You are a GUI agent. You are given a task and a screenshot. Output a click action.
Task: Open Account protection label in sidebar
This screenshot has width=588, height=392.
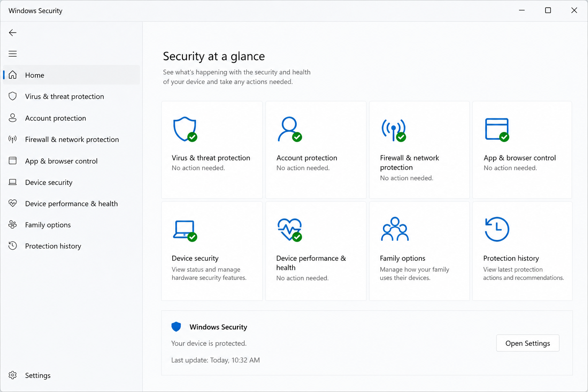[56, 118]
